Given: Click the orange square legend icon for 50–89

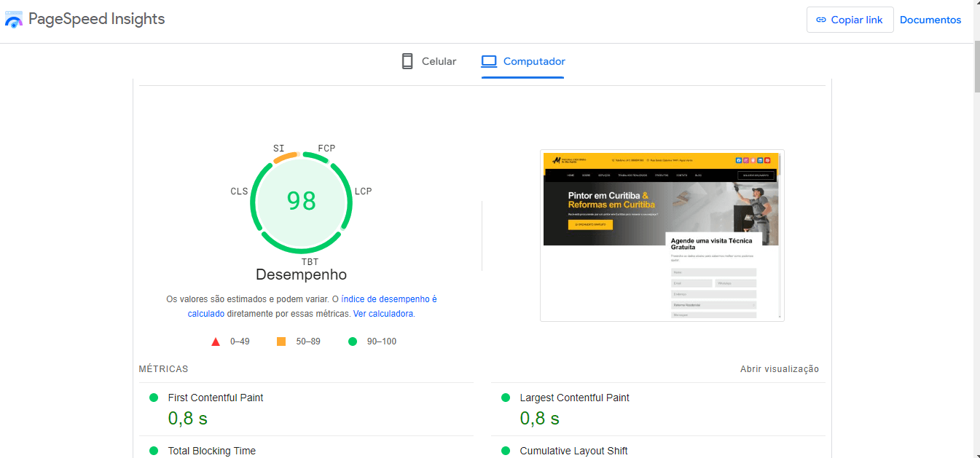Looking at the screenshot, I should pos(281,340).
